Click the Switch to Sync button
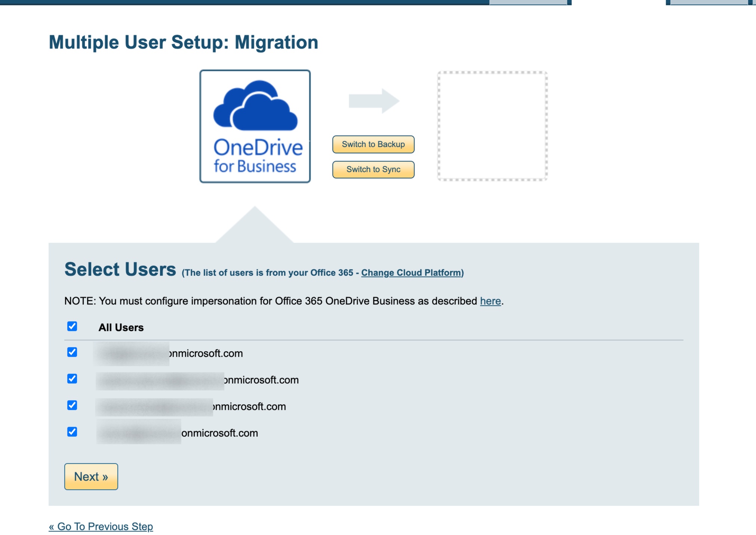This screenshot has height=535, width=756. pos(373,169)
